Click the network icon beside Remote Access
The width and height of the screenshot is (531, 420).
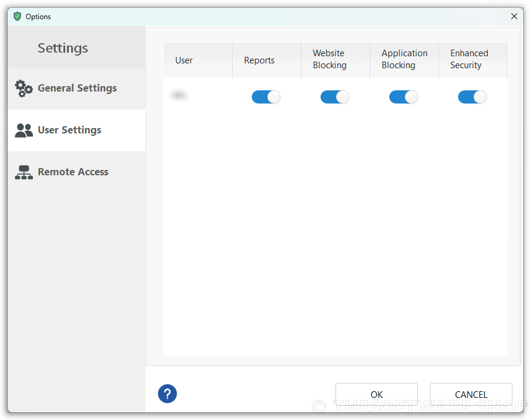[x=24, y=172]
